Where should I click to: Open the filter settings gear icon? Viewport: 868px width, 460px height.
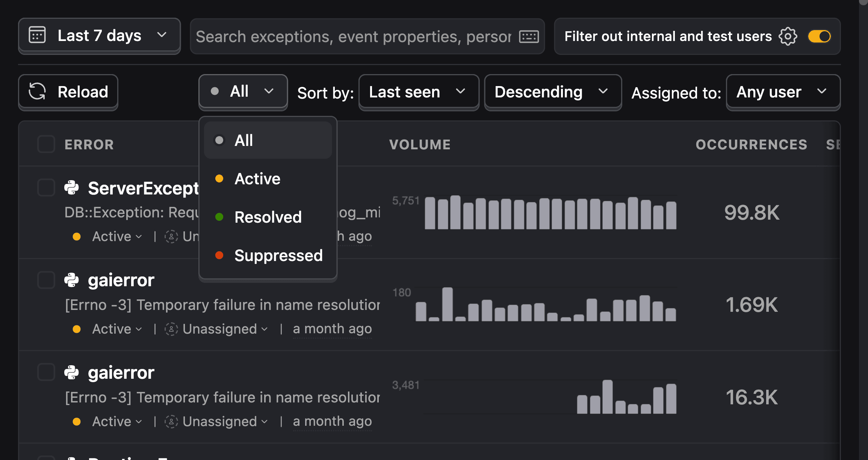pos(788,36)
